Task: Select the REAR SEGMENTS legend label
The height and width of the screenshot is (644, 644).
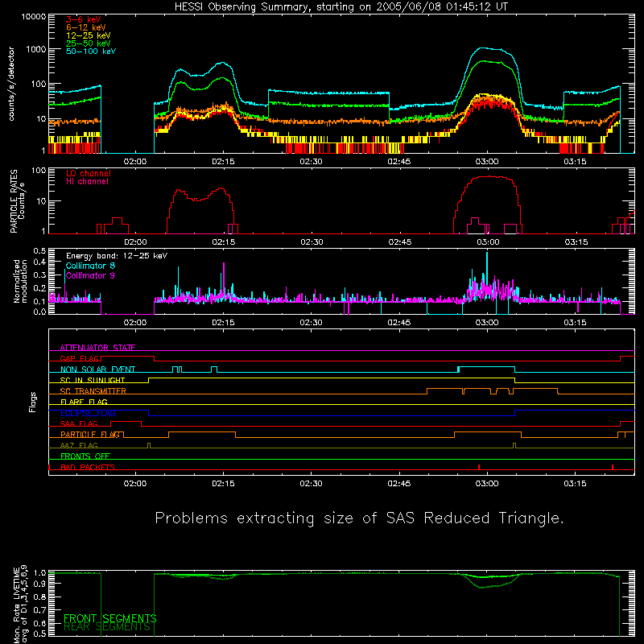Action: coord(107,627)
